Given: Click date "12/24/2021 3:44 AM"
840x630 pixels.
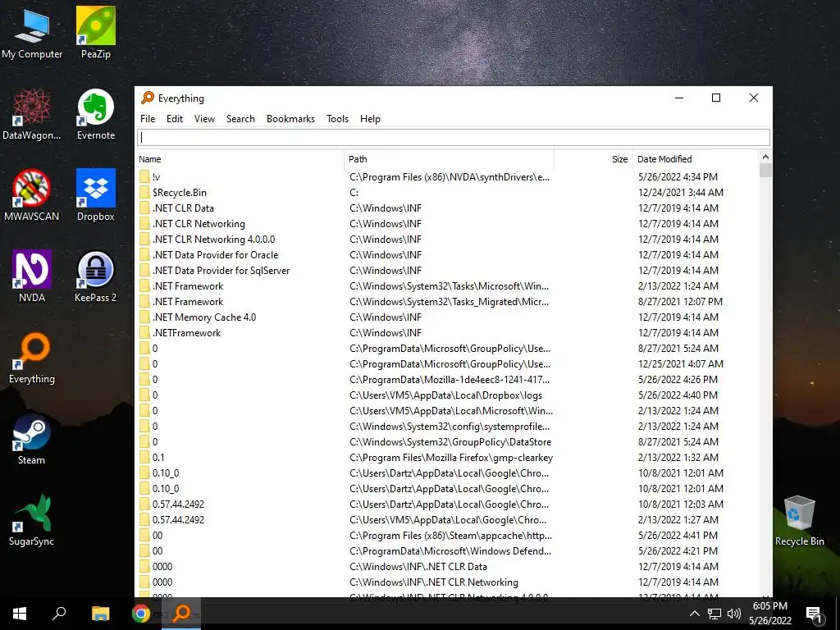Looking at the screenshot, I should pyautogui.click(x=680, y=192).
